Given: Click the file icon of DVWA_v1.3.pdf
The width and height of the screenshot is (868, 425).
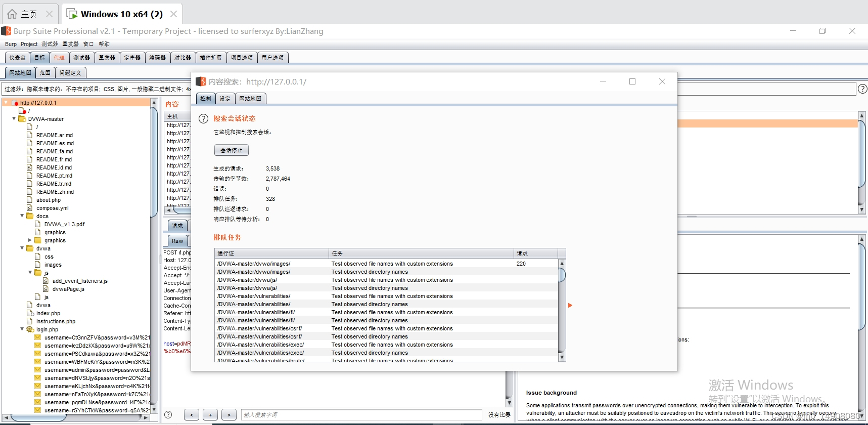Looking at the screenshot, I should [38, 224].
